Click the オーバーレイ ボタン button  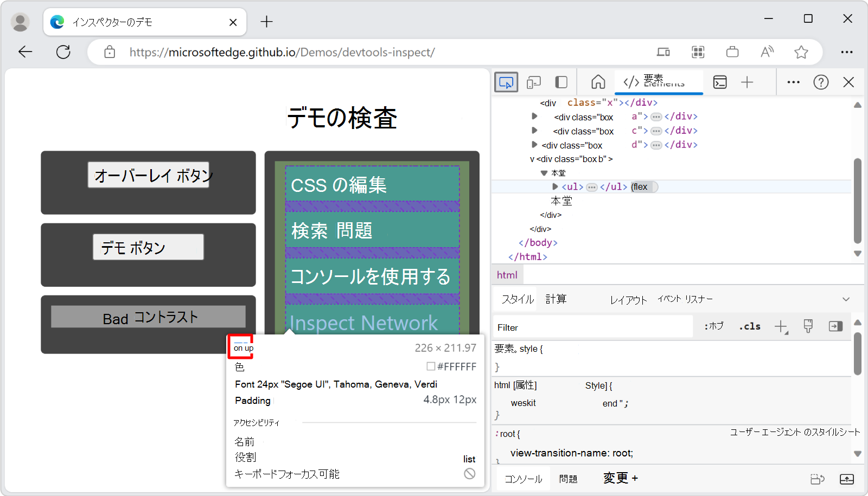tap(148, 175)
